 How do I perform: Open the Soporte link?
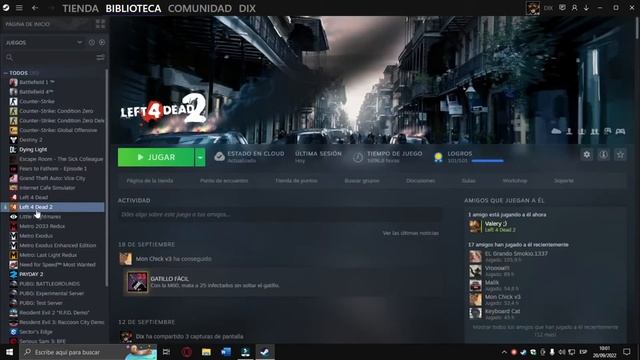[x=564, y=180]
